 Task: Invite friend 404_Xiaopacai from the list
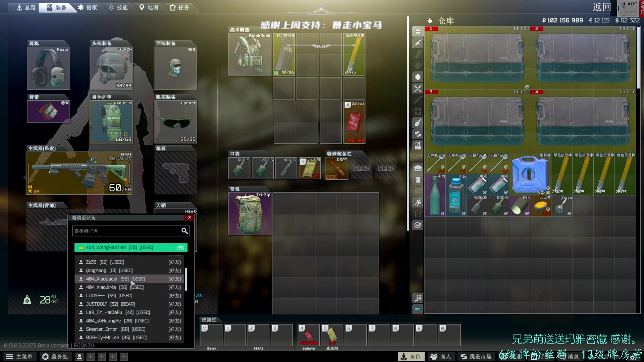click(130, 279)
